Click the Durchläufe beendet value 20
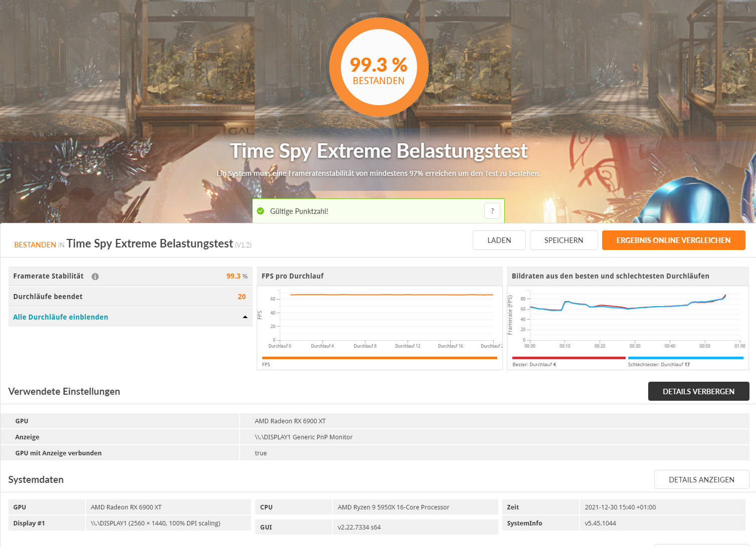Image resolution: width=756 pixels, height=547 pixels. (x=242, y=297)
